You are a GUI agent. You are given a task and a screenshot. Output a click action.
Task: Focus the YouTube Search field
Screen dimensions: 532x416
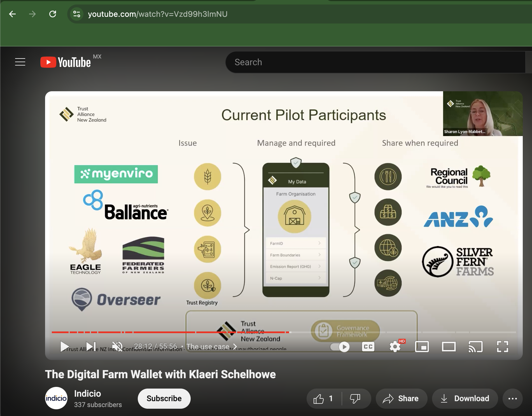(x=375, y=62)
